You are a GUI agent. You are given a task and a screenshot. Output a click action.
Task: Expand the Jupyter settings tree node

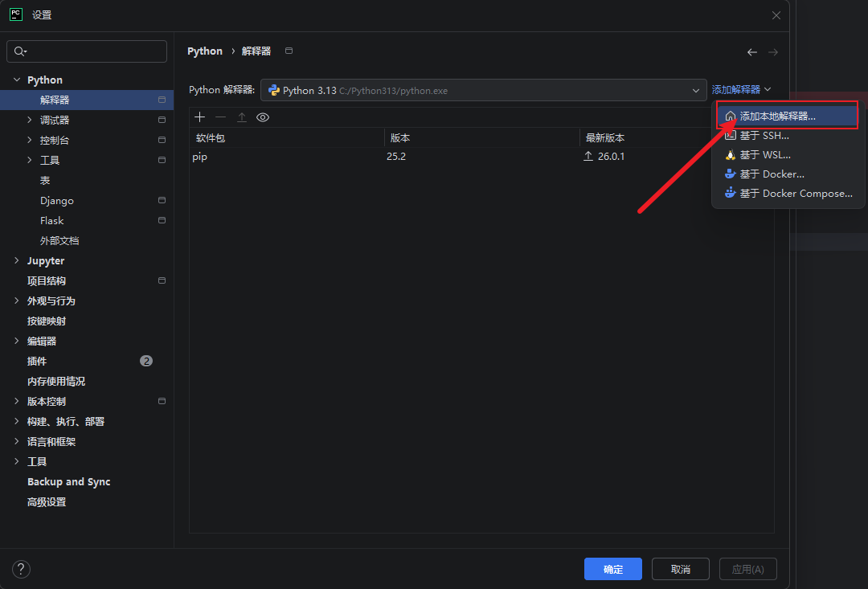(18, 261)
